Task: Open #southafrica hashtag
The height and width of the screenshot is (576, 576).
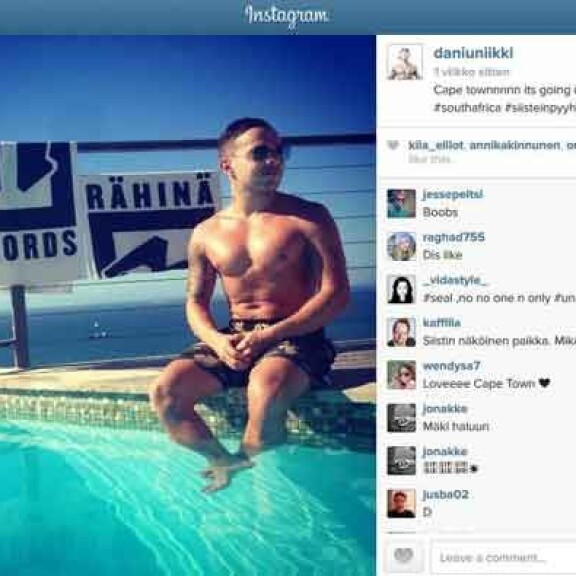Action: [x=467, y=108]
